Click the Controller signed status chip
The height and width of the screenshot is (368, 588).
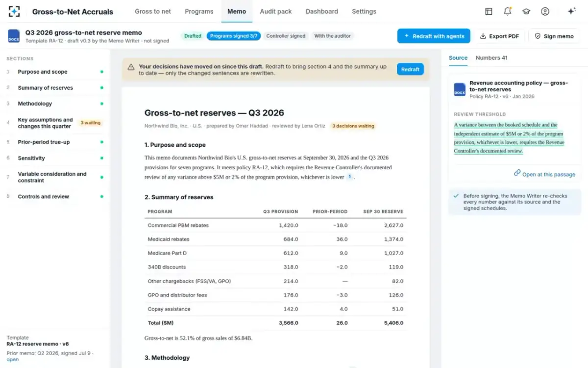[286, 36]
